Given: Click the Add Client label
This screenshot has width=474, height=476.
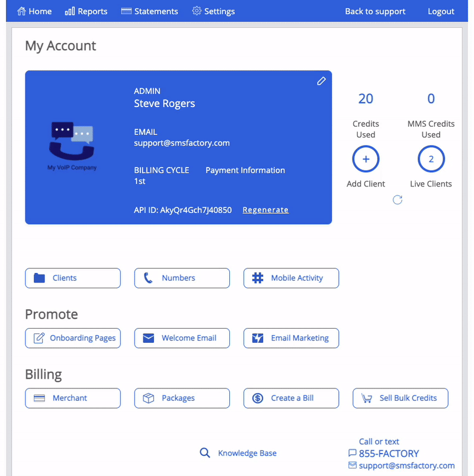Looking at the screenshot, I should tap(366, 184).
